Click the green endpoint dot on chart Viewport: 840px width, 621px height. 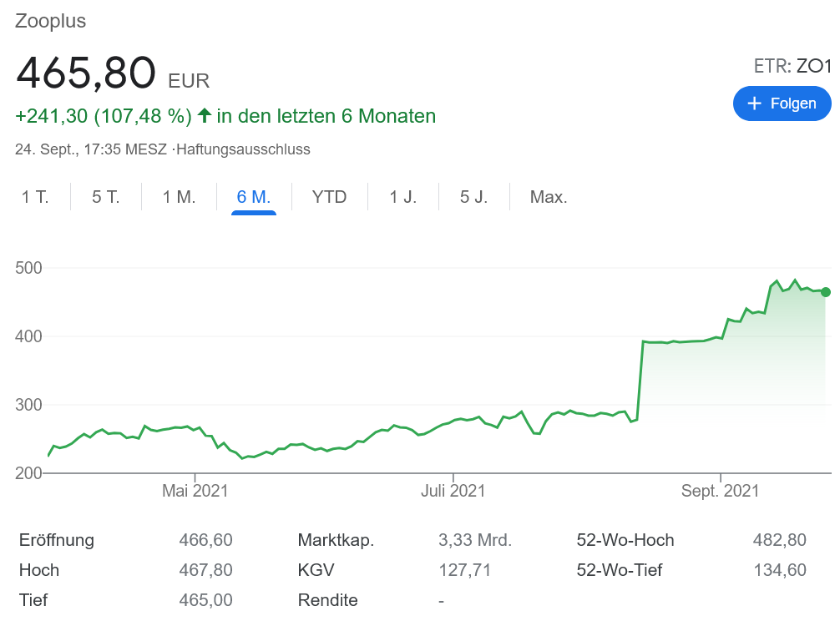point(826,292)
